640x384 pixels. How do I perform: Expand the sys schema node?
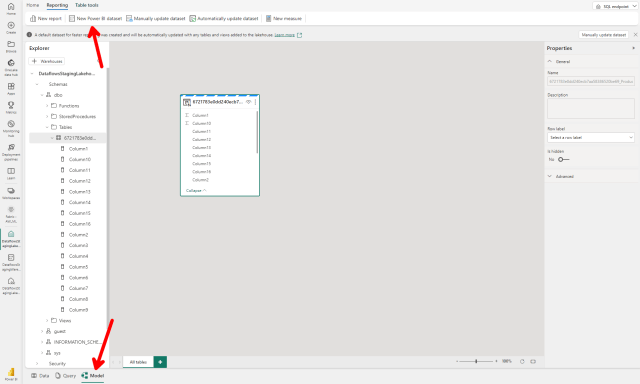click(x=42, y=353)
